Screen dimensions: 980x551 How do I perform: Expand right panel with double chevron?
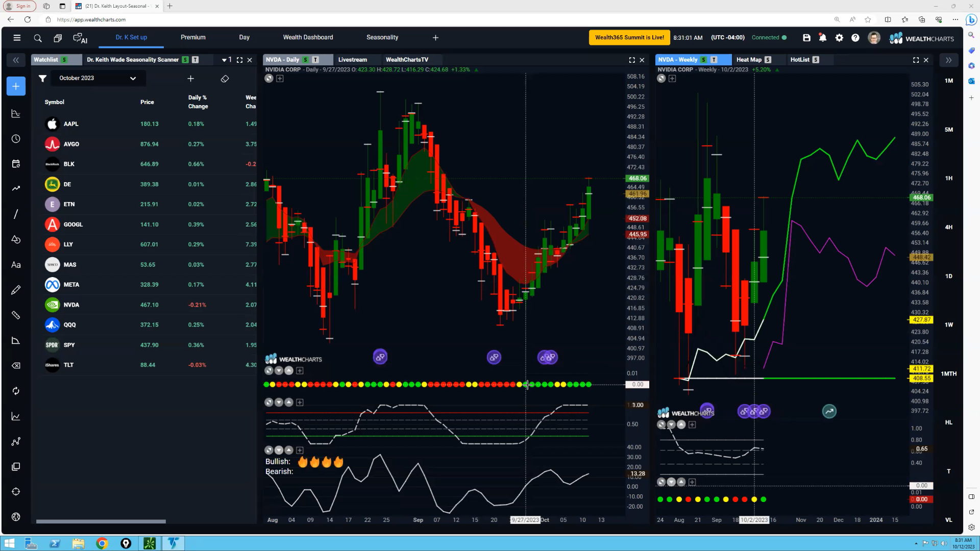(948, 60)
